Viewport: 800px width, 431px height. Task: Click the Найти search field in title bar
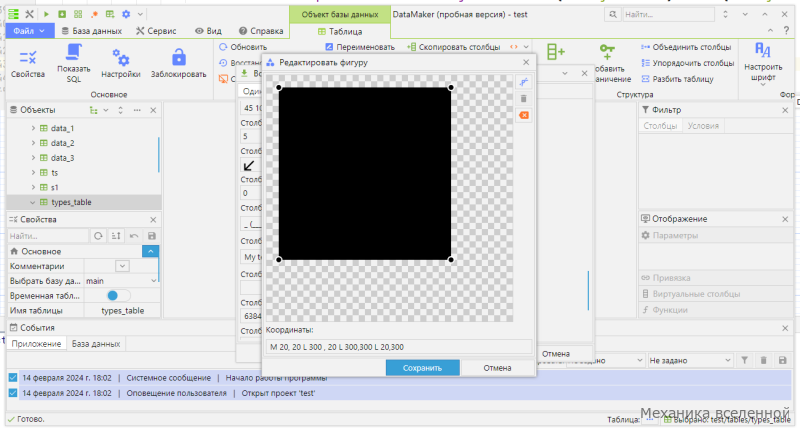click(667, 14)
